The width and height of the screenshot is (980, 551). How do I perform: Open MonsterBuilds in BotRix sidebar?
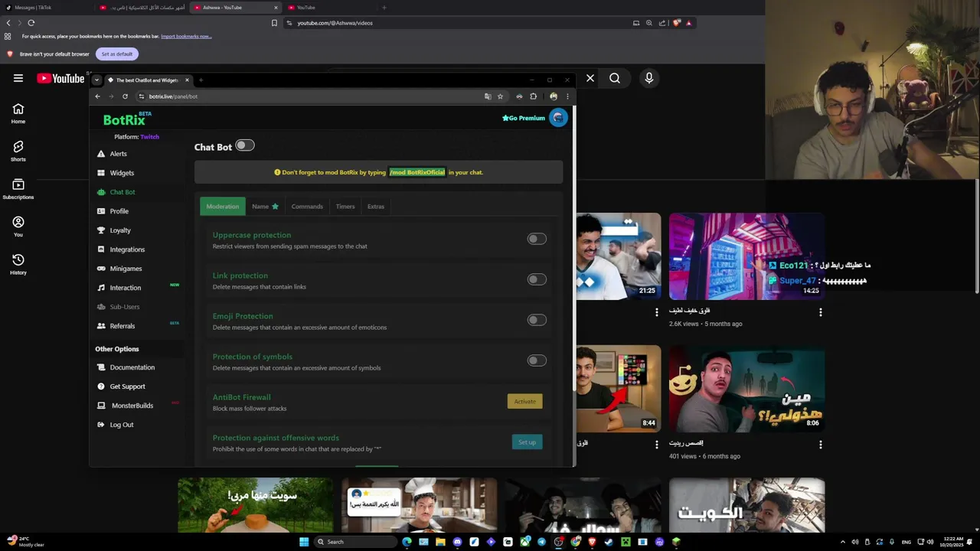point(125,406)
